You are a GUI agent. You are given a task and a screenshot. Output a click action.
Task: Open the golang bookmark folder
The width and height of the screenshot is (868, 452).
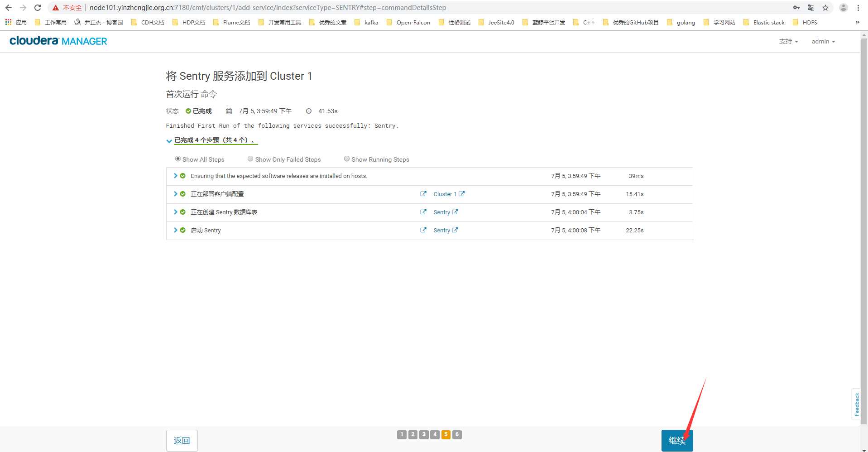(x=681, y=22)
